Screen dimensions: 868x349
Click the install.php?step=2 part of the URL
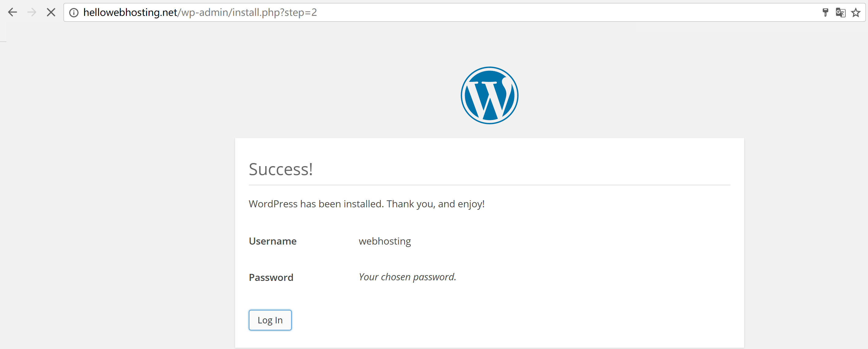(275, 13)
